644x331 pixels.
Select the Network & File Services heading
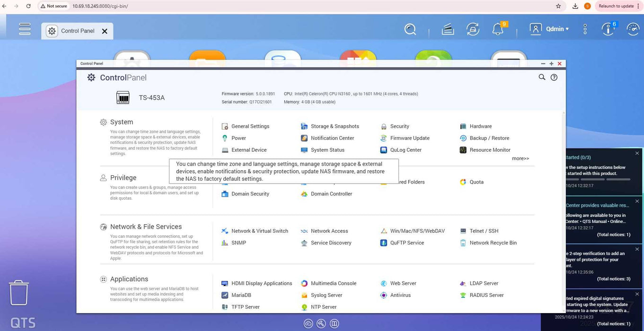pos(146,227)
